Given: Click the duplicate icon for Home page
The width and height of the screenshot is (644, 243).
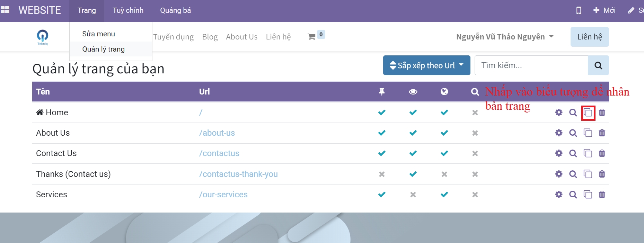Looking at the screenshot, I should point(588,112).
